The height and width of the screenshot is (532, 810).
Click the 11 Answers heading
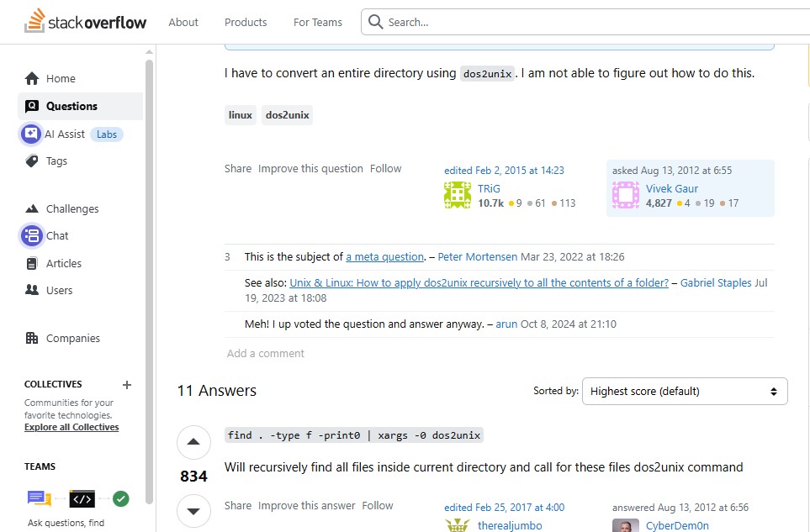click(x=216, y=391)
